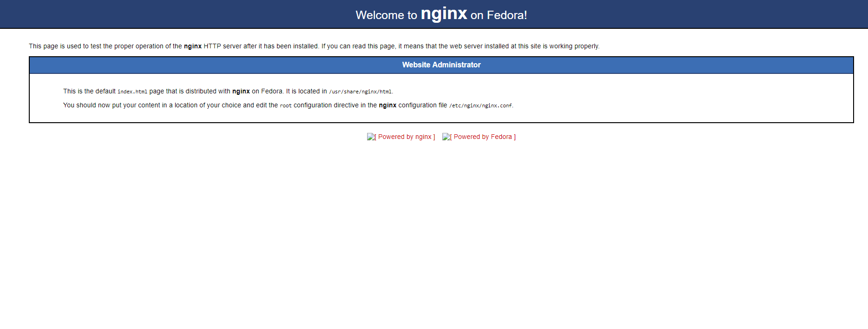This screenshot has width=868, height=329.
Task: Open the Powered by nginx link
Action: coord(401,137)
